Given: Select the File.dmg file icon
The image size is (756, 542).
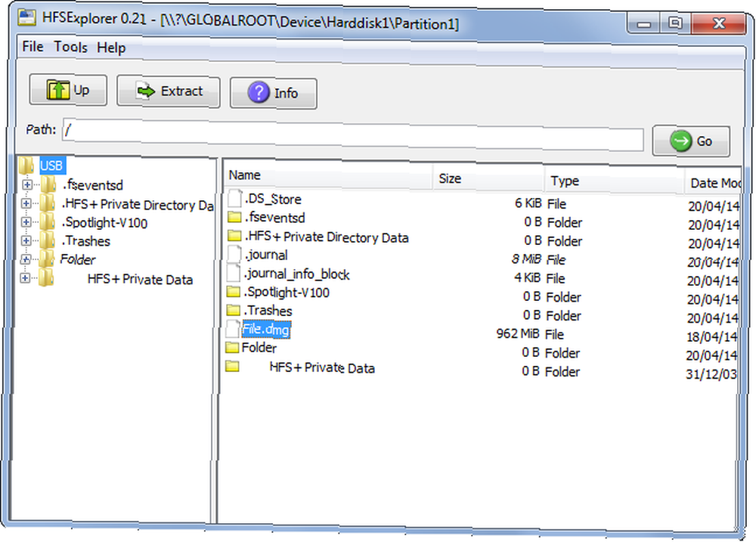Looking at the screenshot, I should coord(233,329).
